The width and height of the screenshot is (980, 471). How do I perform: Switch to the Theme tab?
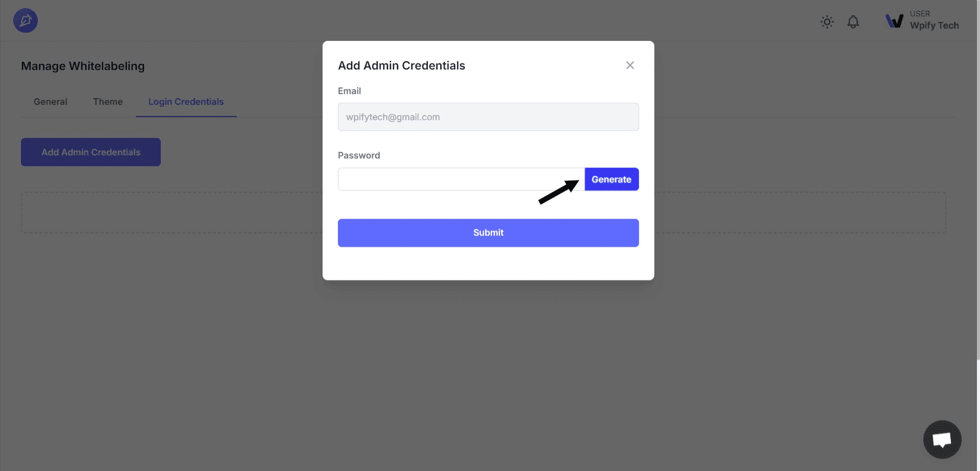[108, 102]
